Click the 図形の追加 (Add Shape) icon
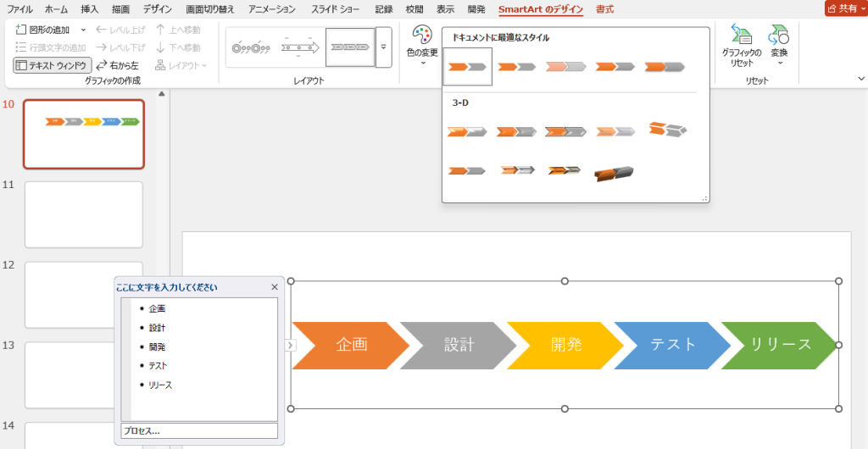 pyautogui.click(x=22, y=30)
